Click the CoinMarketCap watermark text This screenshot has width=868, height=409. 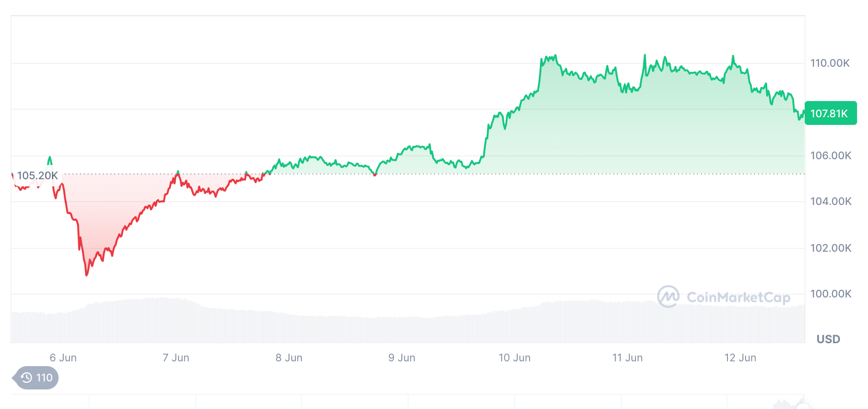pyautogui.click(x=738, y=297)
